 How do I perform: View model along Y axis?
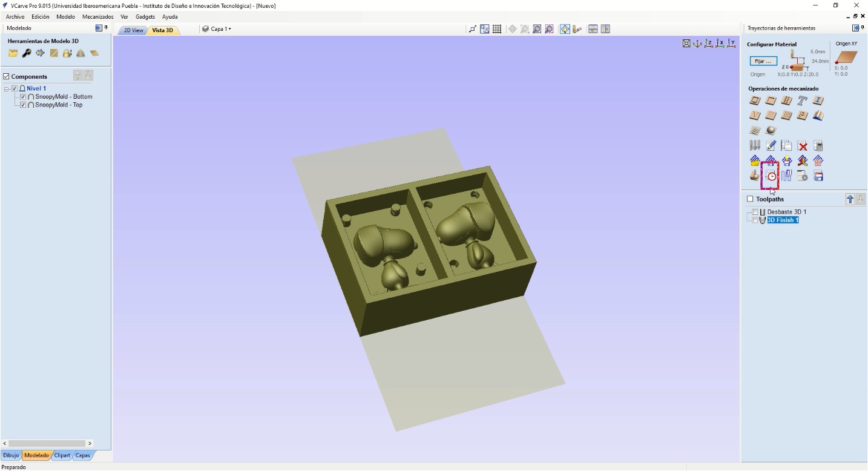(x=732, y=44)
